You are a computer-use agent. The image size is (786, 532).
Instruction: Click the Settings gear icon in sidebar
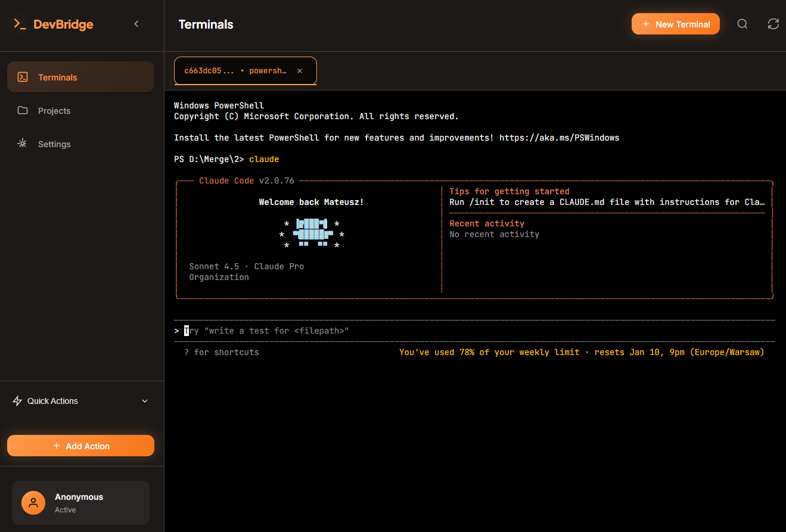[x=23, y=144]
